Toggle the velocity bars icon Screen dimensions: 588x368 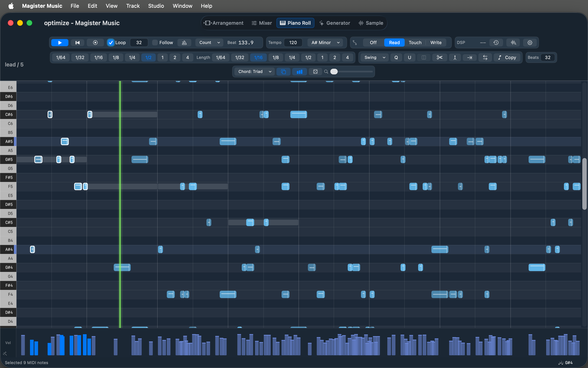(x=300, y=72)
